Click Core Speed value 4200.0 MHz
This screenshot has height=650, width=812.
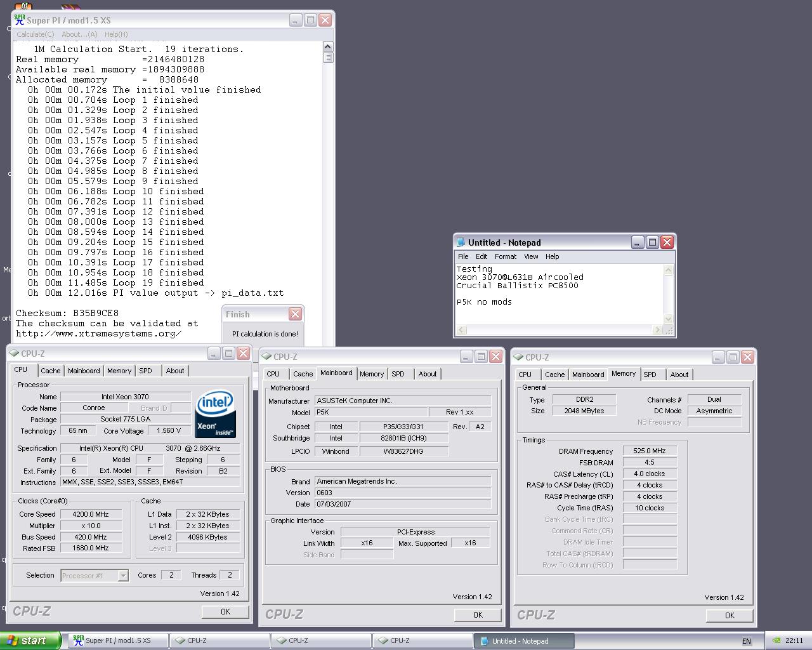coord(91,514)
